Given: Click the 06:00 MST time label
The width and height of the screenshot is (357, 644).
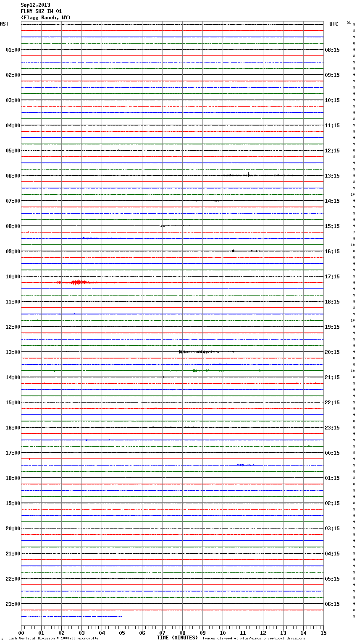Looking at the screenshot, I should (x=13, y=176).
